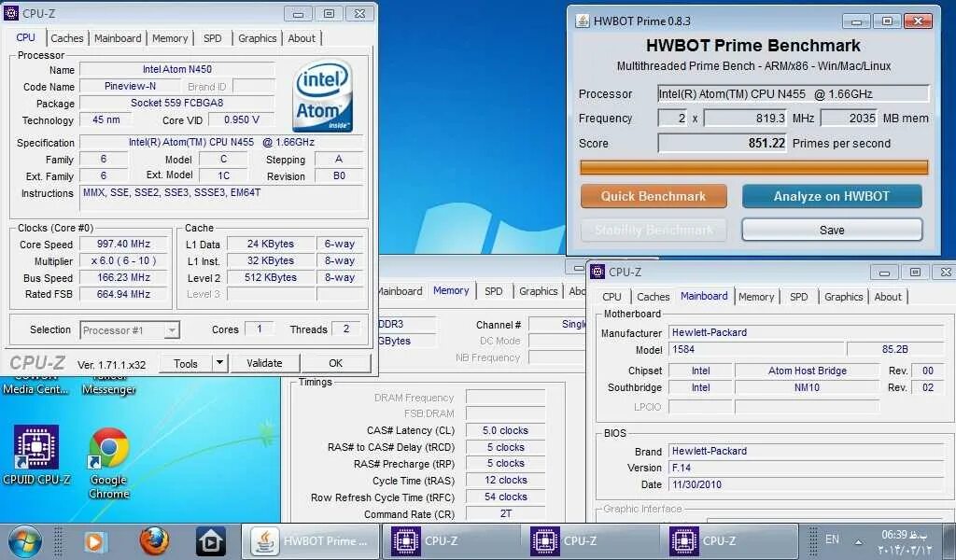
Task: Click the orange benchmark progress bar
Action: click(754, 168)
